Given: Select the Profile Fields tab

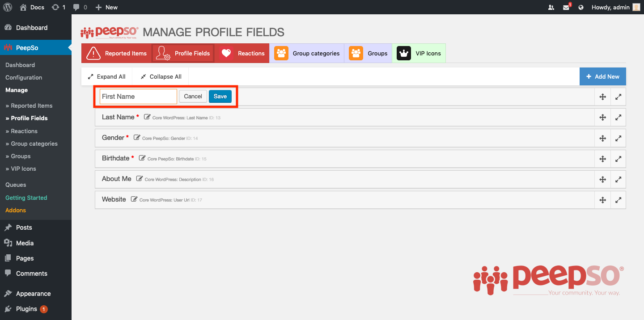Looking at the screenshot, I should tap(183, 53).
